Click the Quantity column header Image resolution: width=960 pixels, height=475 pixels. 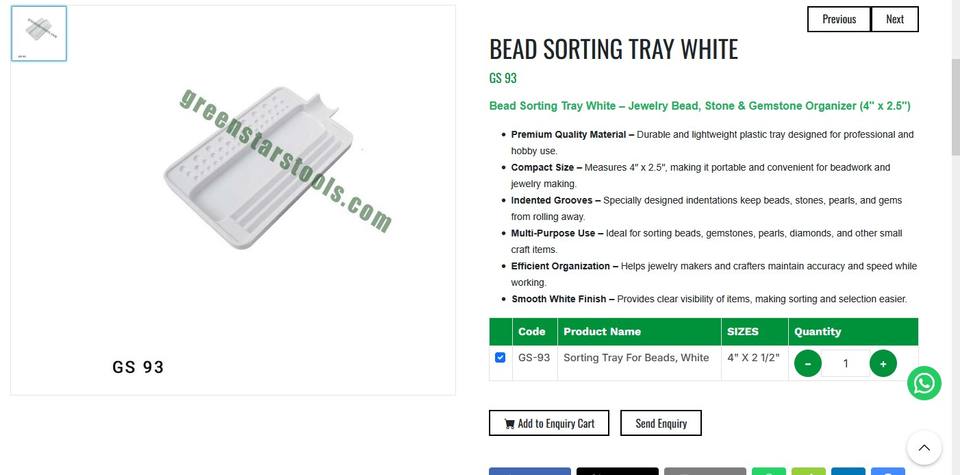[x=818, y=331]
